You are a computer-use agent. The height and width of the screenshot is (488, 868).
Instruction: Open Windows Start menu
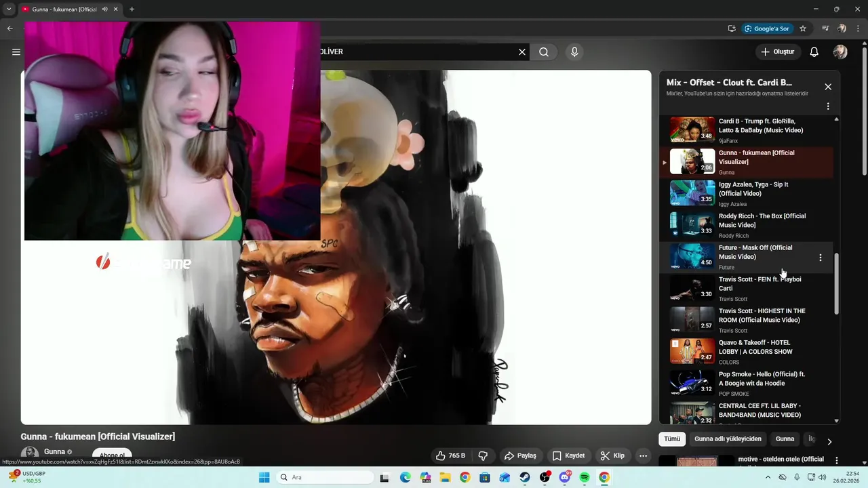264,478
